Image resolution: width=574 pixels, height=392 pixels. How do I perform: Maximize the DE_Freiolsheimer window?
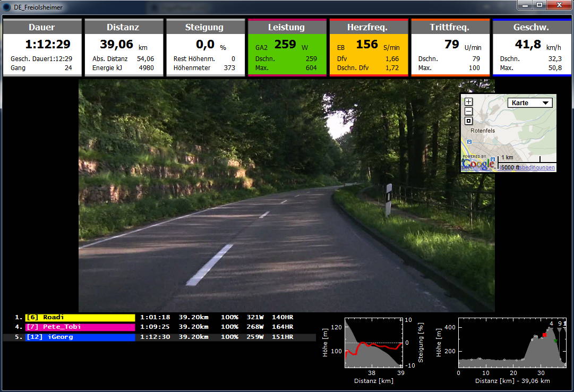click(539, 5)
